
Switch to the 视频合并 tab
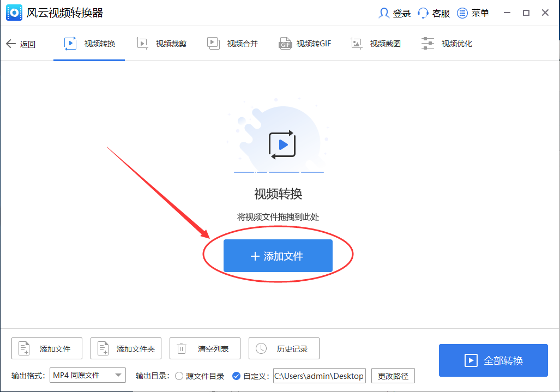coord(232,44)
